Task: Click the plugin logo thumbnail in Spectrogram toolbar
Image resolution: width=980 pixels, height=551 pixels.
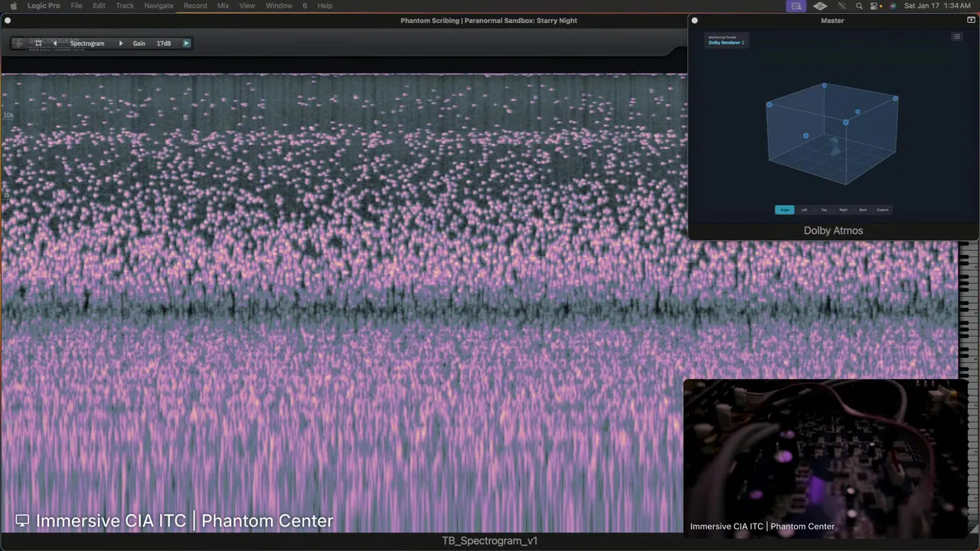Action: pyautogui.click(x=18, y=44)
